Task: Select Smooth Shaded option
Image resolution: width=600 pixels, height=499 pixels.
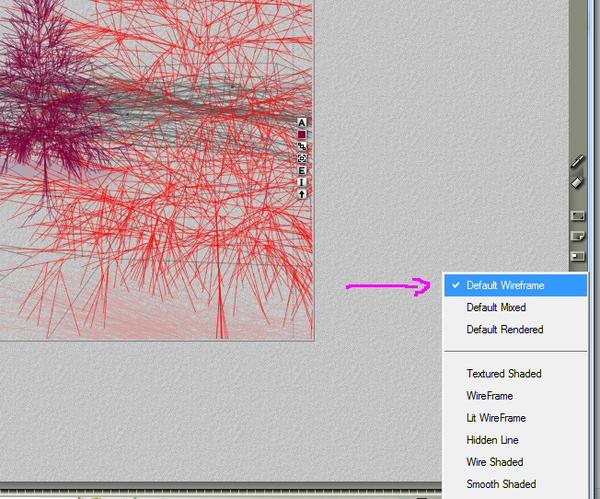Action: 515,484
